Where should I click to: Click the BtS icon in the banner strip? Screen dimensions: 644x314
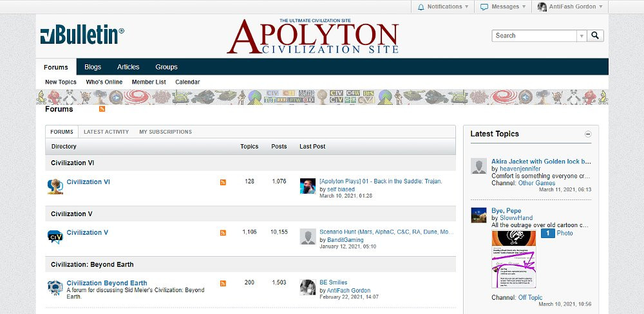[368, 93]
